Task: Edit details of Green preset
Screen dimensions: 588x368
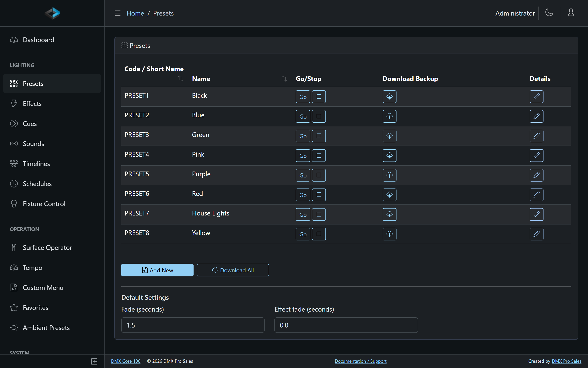Action: [537, 136]
